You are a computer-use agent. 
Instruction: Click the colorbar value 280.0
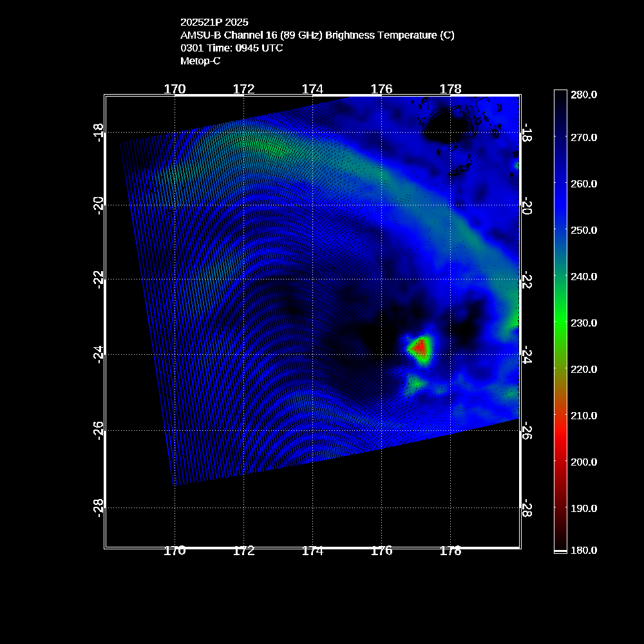point(583,95)
